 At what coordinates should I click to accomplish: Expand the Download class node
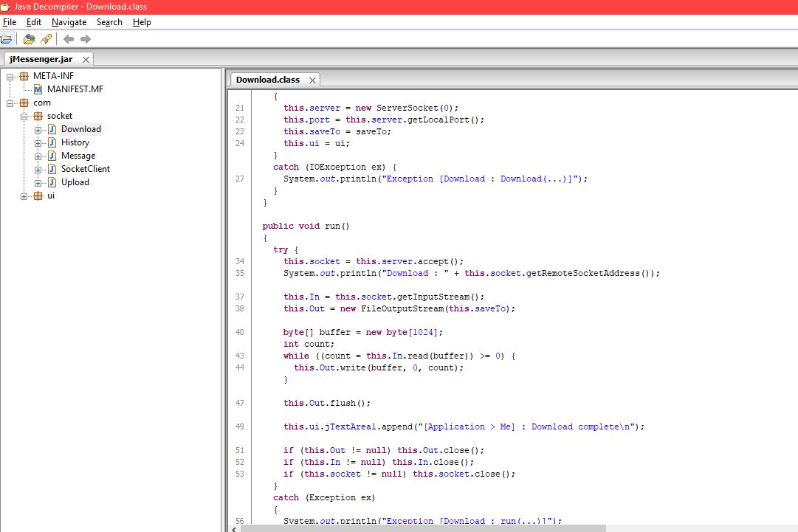(x=36, y=129)
